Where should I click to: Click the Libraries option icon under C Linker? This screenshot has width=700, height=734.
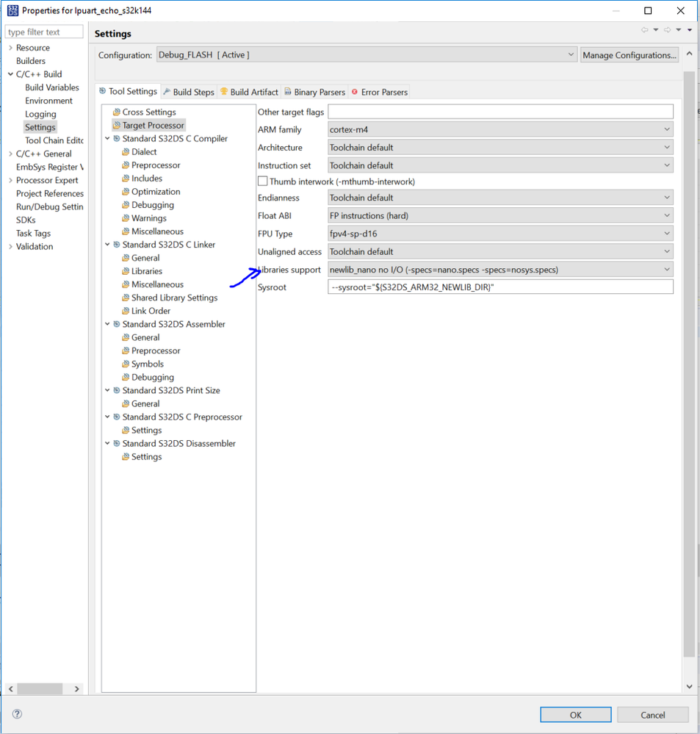(x=126, y=271)
